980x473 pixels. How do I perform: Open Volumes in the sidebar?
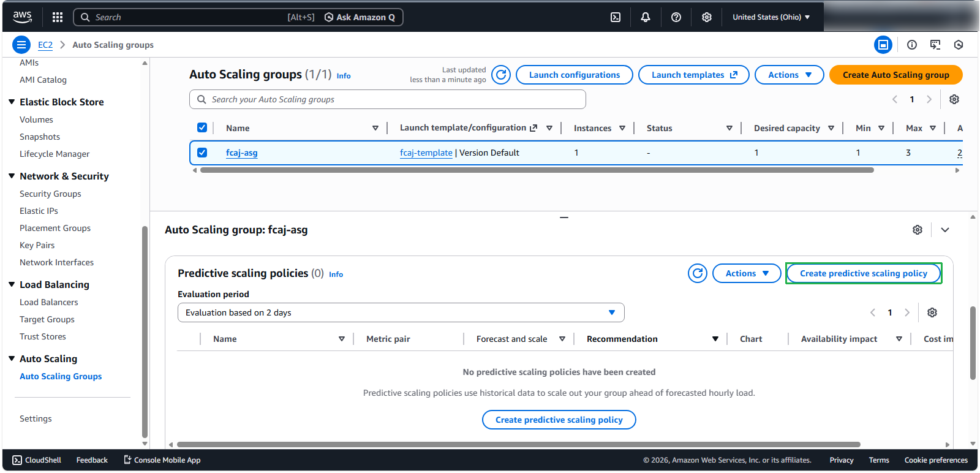pyautogui.click(x=36, y=119)
